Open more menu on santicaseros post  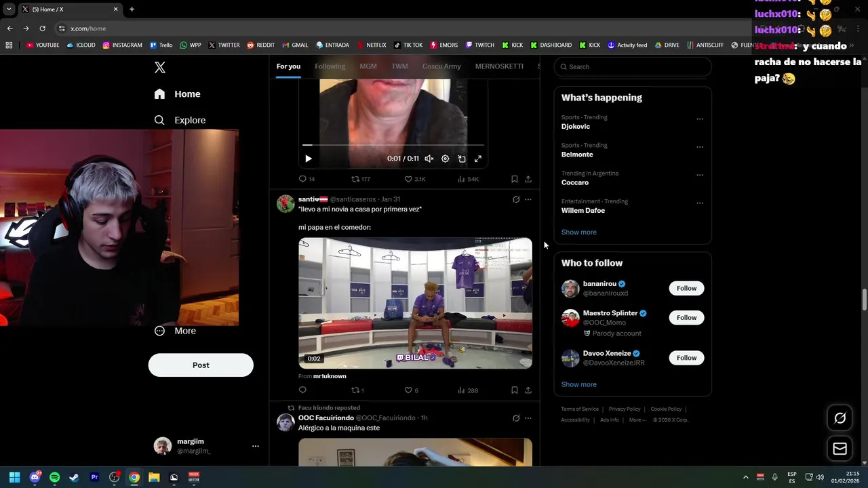[528, 199]
